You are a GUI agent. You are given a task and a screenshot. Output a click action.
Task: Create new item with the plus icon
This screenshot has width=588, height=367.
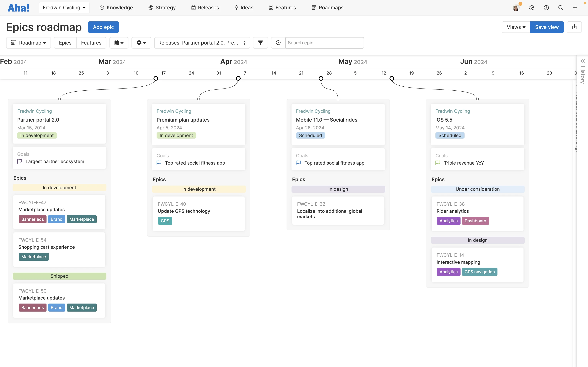tap(575, 7)
